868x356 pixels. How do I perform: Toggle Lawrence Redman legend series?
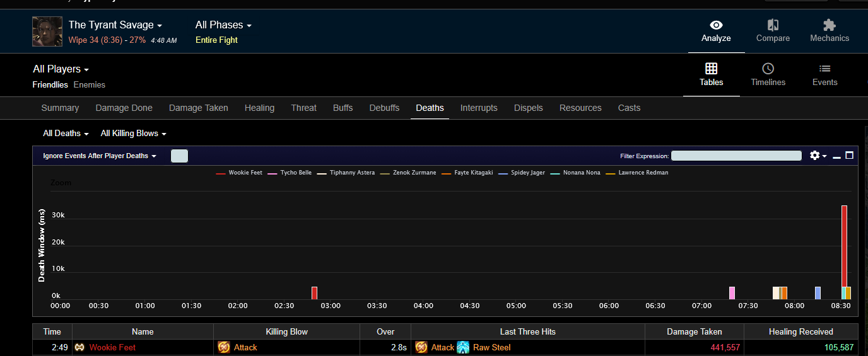[637, 173]
